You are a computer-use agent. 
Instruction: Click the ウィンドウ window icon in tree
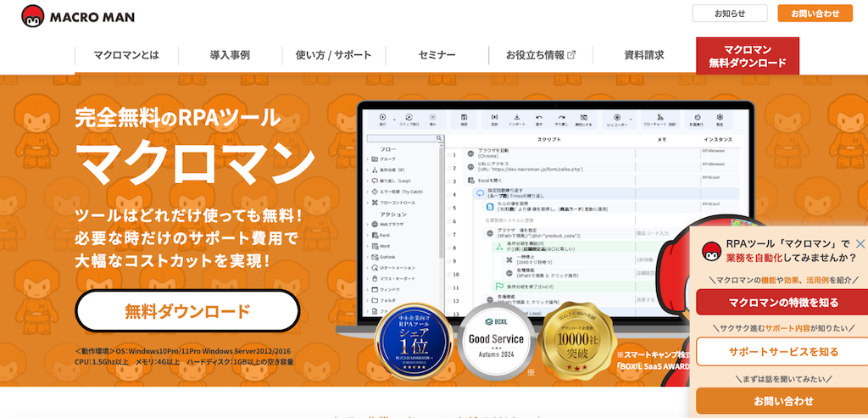coord(375,290)
